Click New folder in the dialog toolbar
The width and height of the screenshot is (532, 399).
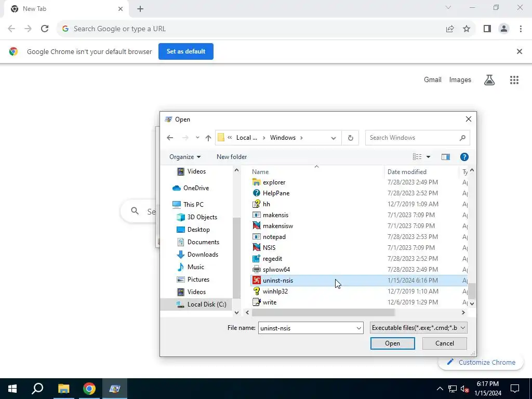point(232,157)
